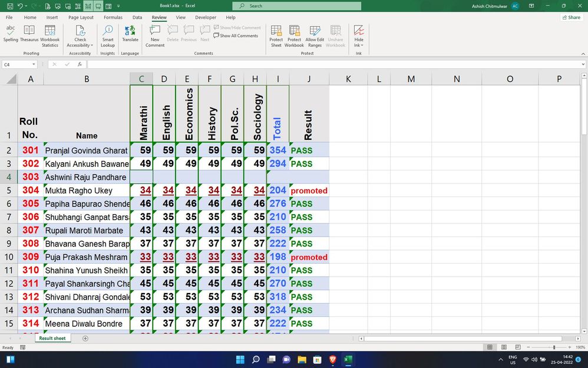Click the zoom in plus button
Screen dimensions: 588x368
570,347
